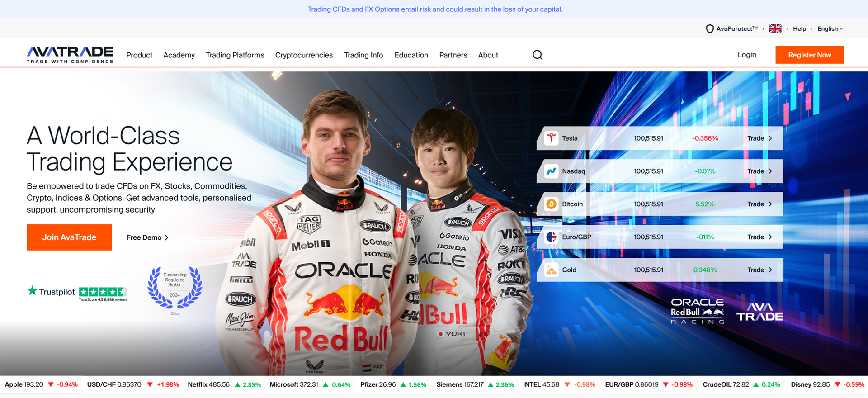Screen dimensions: 868x398
Task: Expand the Tesla Trade chevron
Action: pos(770,138)
